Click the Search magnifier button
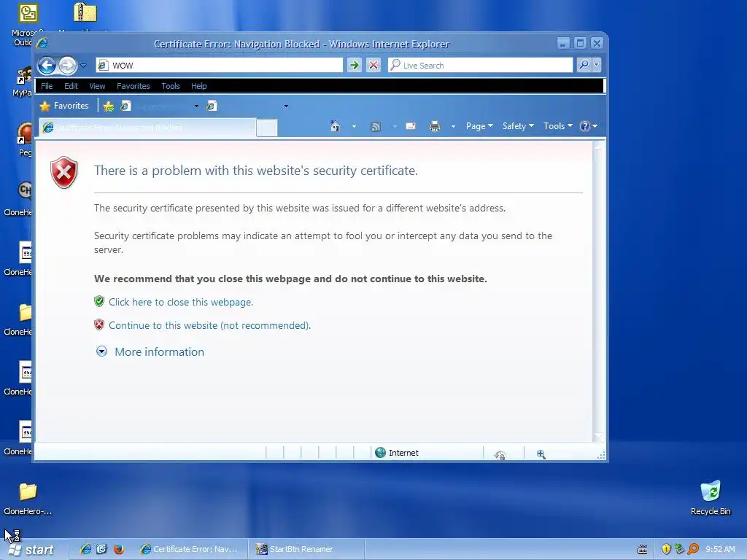 [x=584, y=65]
